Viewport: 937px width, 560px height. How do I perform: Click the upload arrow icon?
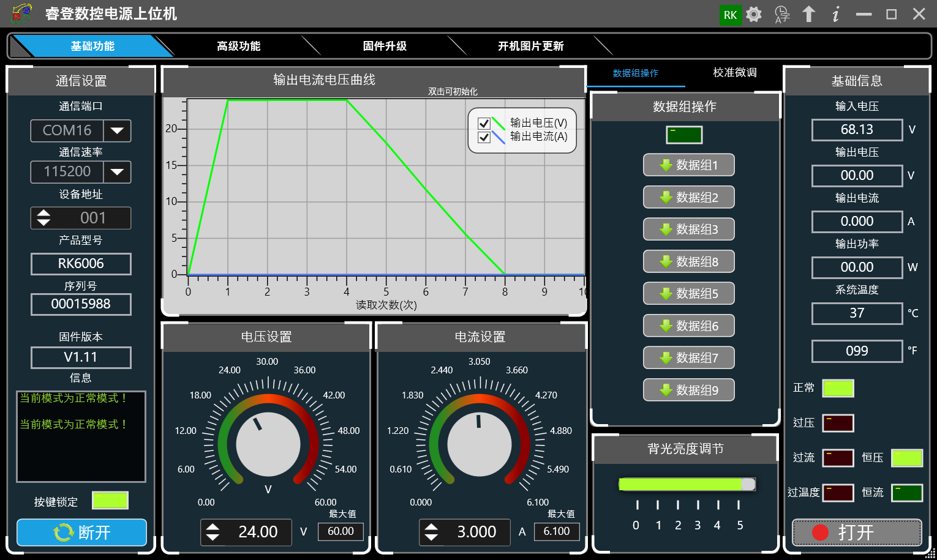pyautogui.click(x=808, y=14)
